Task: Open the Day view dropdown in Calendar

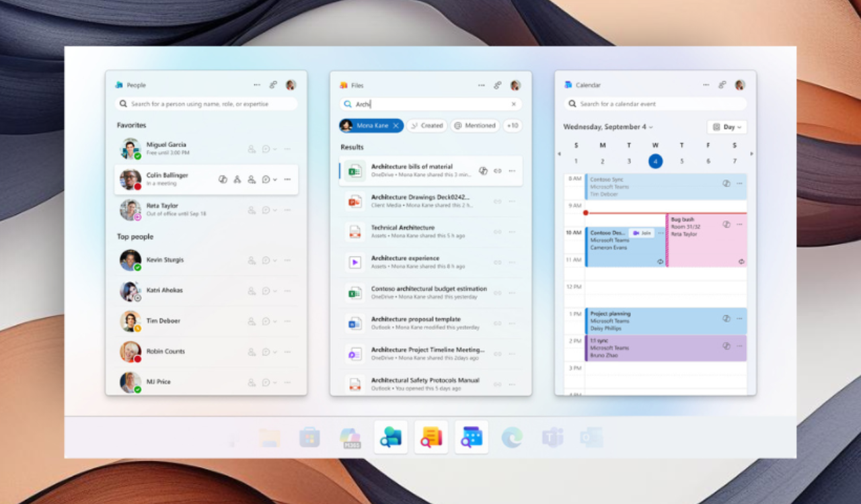Action: (726, 127)
